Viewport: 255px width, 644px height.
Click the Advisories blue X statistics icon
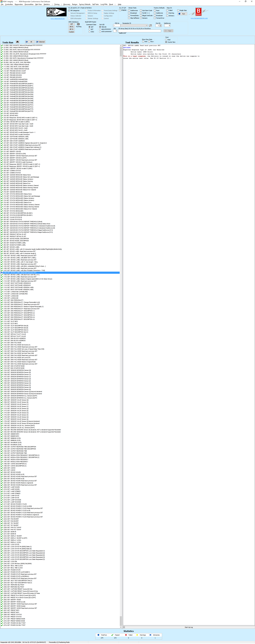(150, 635)
